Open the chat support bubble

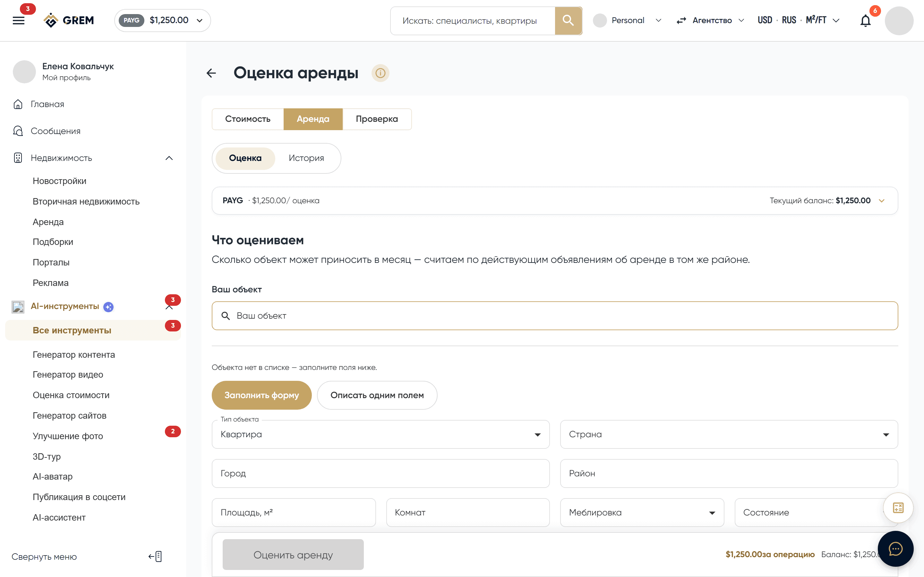tap(895, 549)
